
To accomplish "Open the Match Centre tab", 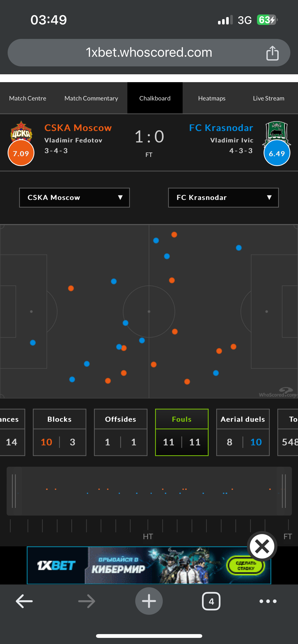I will (28, 98).
